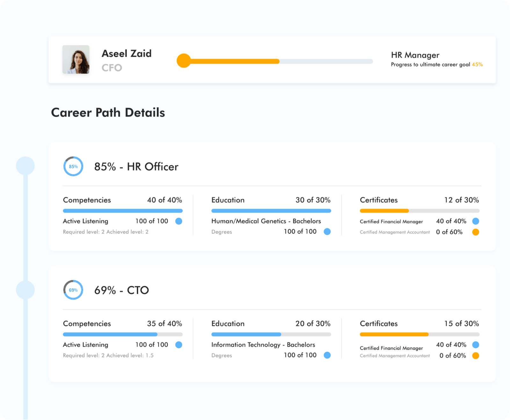This screenshot has width=510, height=420.
Task: Click the 69% circular progress ring for CTO
Action: pyautogui.click(x=73, y=290)
